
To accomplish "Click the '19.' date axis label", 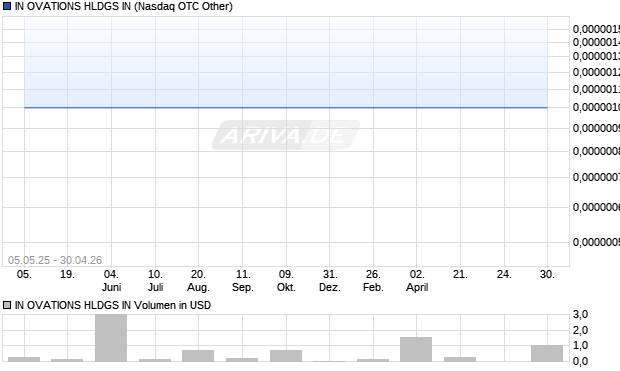I will [x=67, y=274].
